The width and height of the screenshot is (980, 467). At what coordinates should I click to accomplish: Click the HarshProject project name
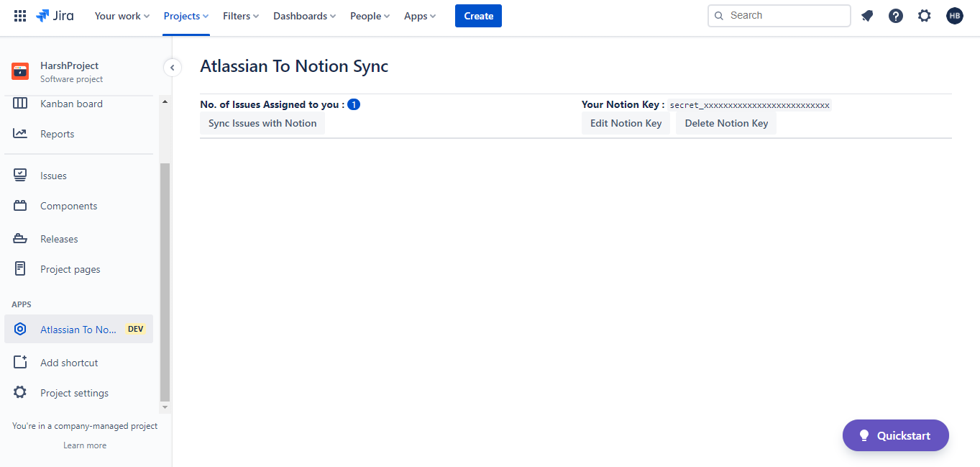(x=69, y=65)
